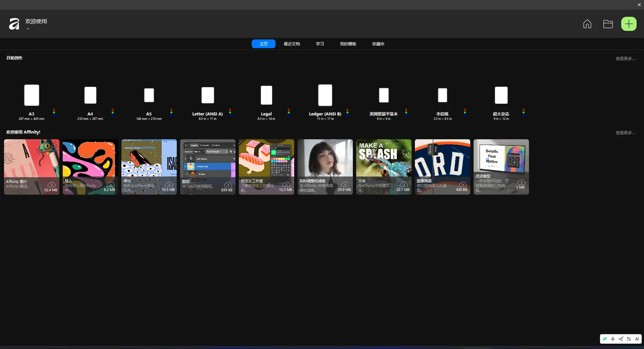Click 查看更多 next to 欢迎使用 Affinity!
The image size is (644, 349).
(x=625, y=133)
